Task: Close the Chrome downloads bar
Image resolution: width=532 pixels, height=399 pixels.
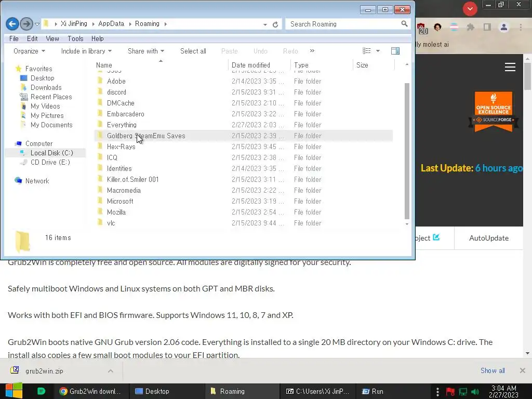Action: (x=523, y=370)
